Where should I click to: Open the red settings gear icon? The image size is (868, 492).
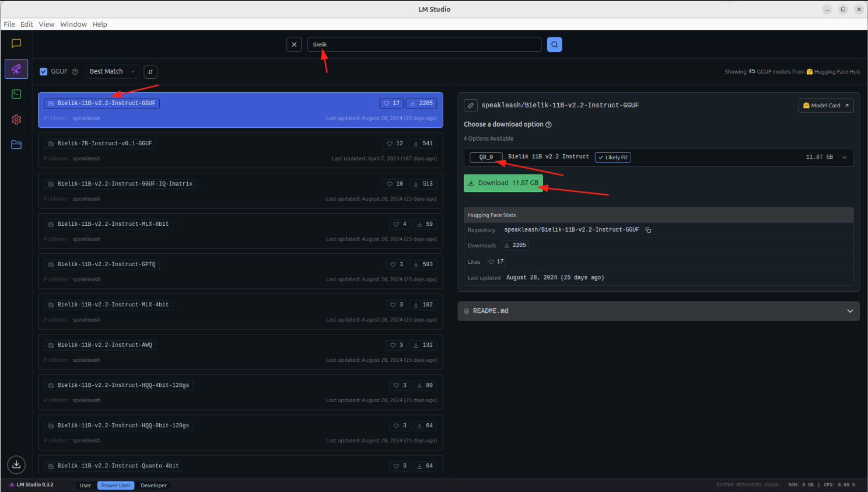coord(16,120)
